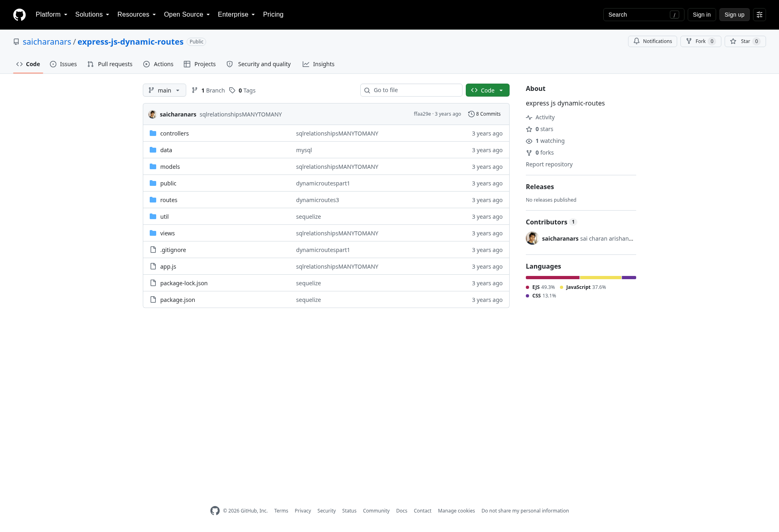Switch to the Issues tab
The height and width of the screenshot is (532, 779).
(63, 64)
